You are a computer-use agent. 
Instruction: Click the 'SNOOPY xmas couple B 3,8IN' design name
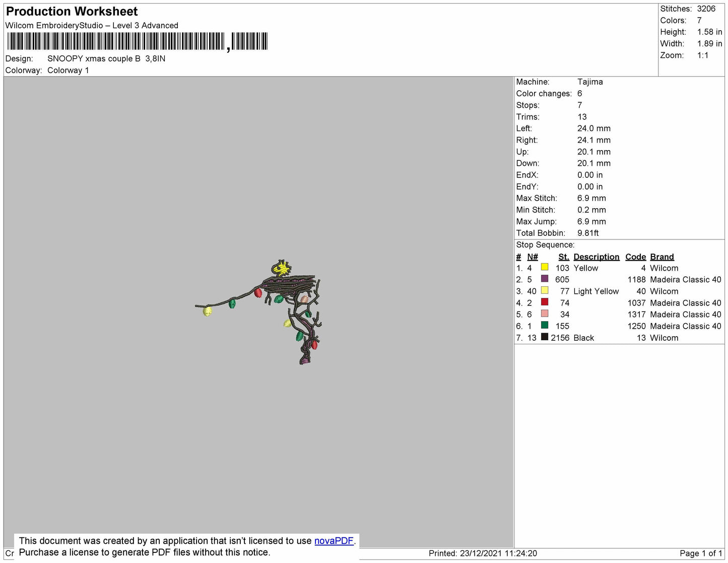coord(106,58)
